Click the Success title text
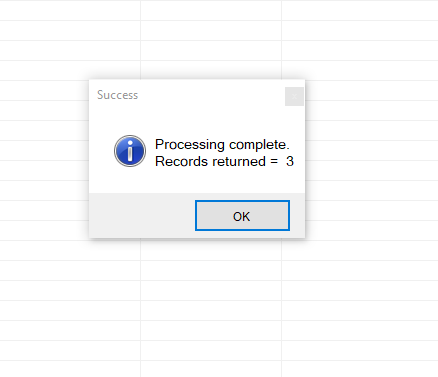The image size is (438, 377). point(117,95)
